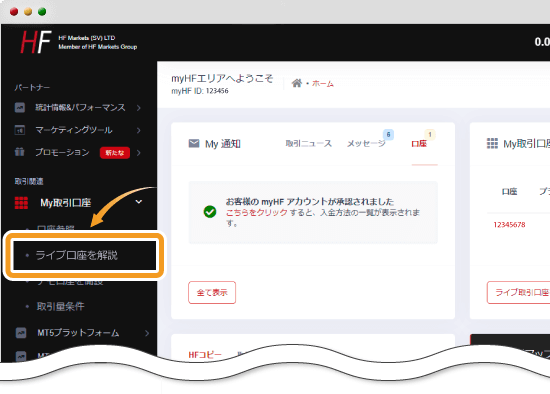Screen dimensions: 550x394
Task: Open account number 12345678
Action: [x=509, y=225]
